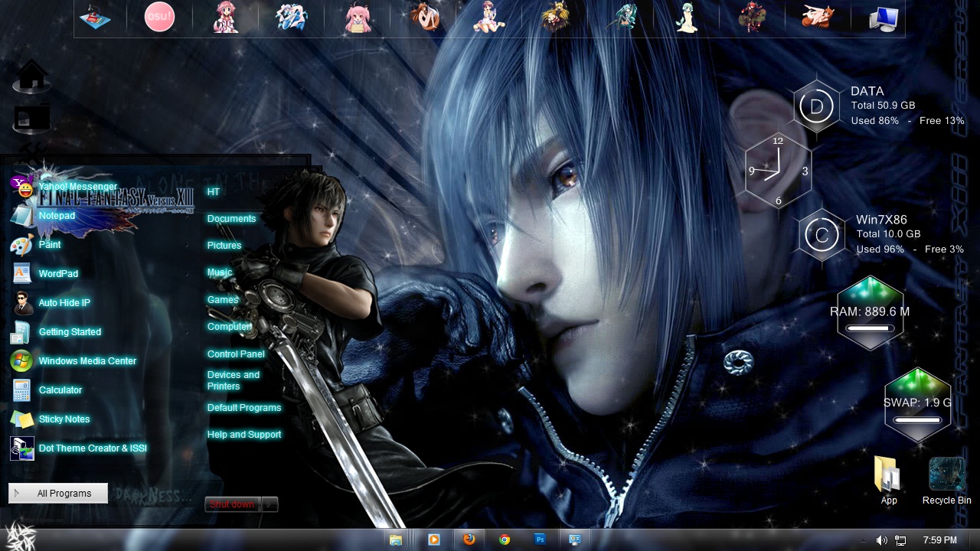This screenshot has height=551, width=980.
Task: Open the computer monitor icon in dock
Action: coord(884,18)
